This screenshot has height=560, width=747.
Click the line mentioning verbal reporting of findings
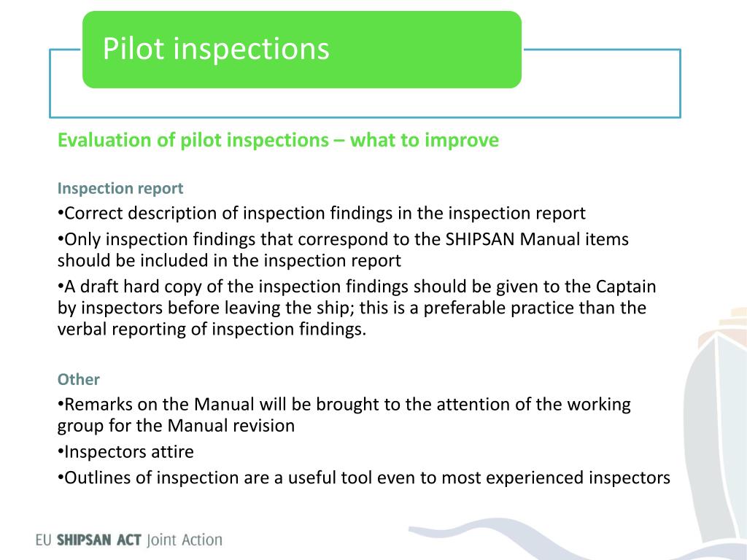click(x=212, y=329)
